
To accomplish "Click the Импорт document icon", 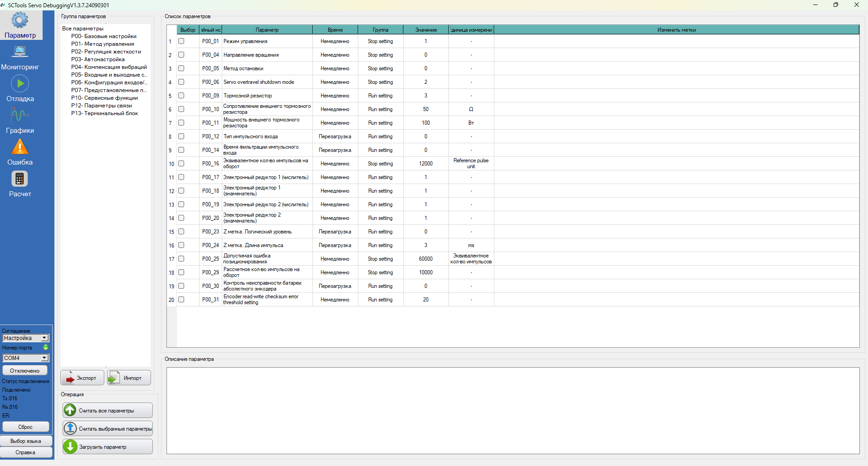I will (114, 378).
